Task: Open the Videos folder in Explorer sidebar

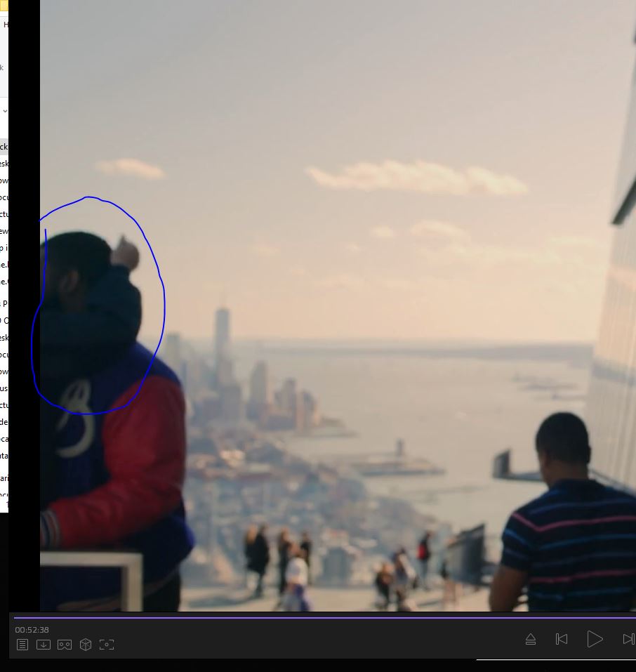Action: click(4, 422)
